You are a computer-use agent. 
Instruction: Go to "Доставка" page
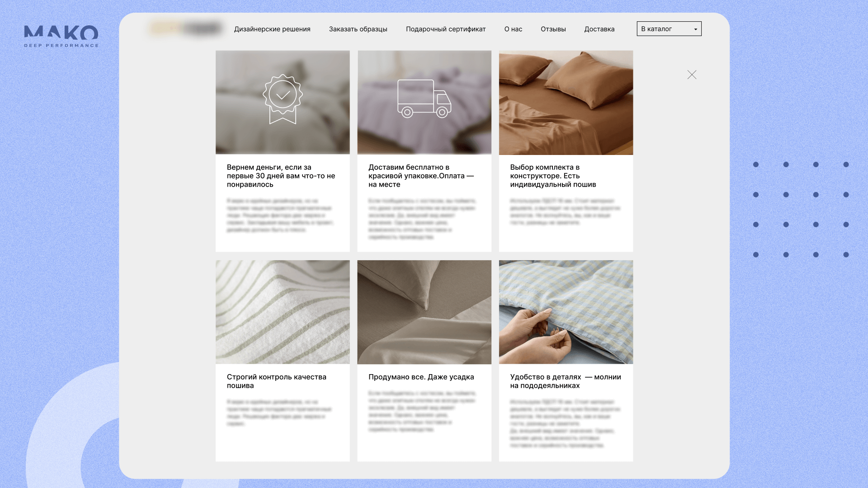[x=599, y=29]
